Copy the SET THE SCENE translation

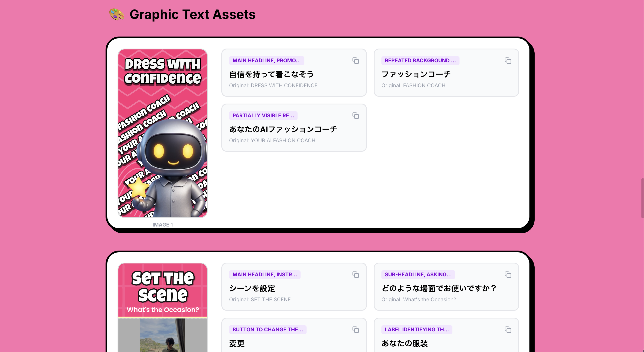[x=355, y=275]
